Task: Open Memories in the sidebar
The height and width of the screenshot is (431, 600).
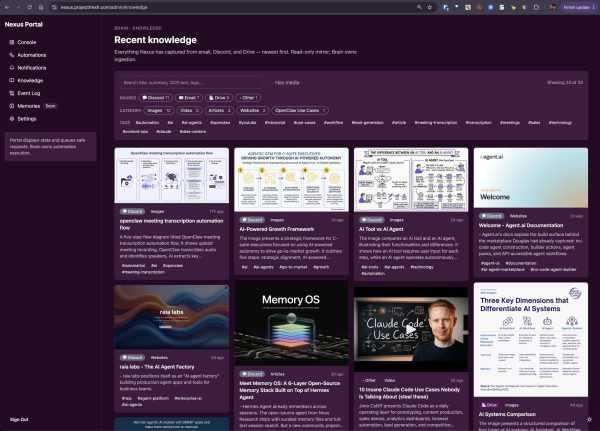Action: coord(28,106)
